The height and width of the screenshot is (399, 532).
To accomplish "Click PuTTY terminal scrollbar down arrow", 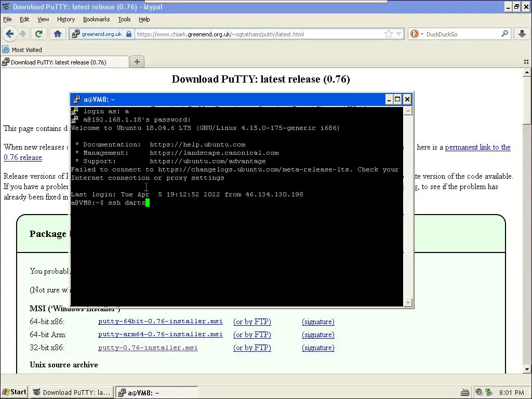I will (x=408, y=302).
